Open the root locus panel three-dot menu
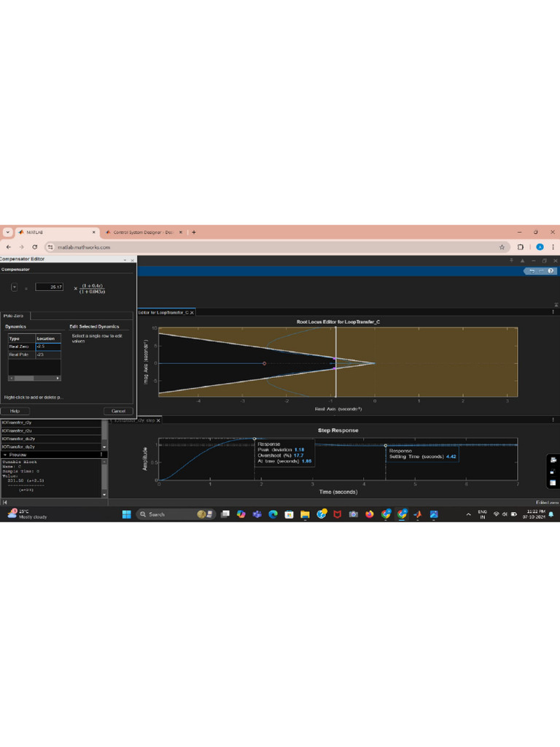This screenshot has width=560, height=747. coord(553,312)
